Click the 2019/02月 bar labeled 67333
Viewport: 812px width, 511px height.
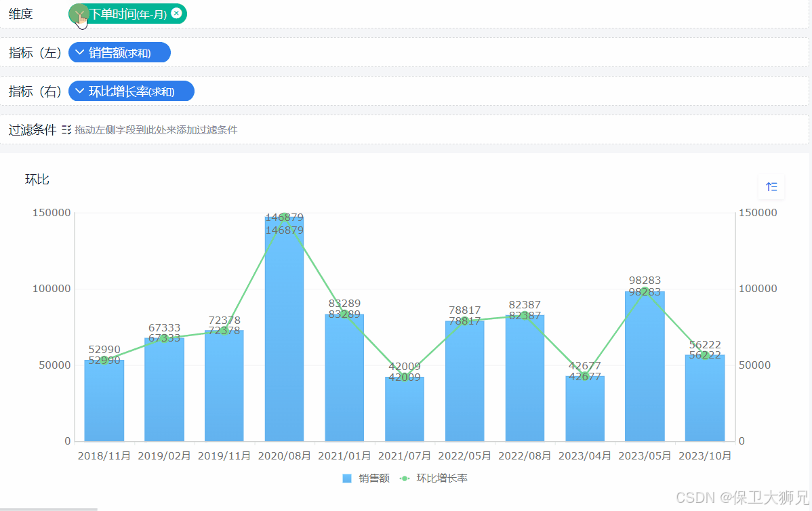[164, 390]
